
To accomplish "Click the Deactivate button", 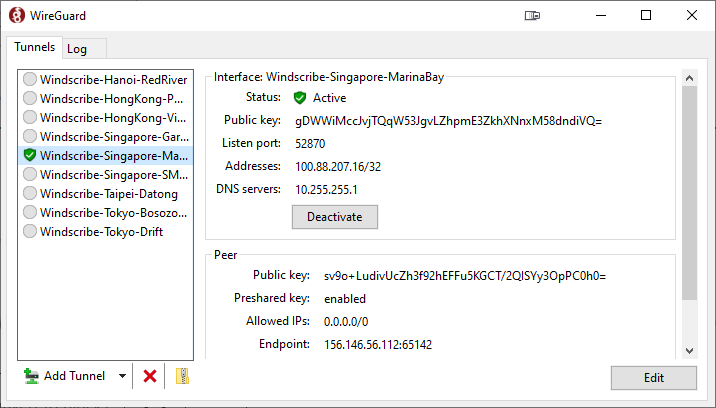I will 335,217.
